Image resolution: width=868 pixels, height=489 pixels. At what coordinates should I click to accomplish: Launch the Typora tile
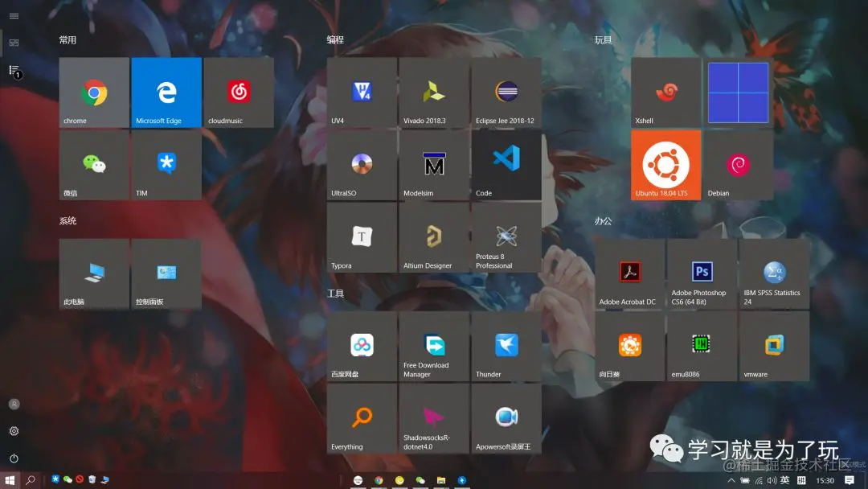pos(362,237)
